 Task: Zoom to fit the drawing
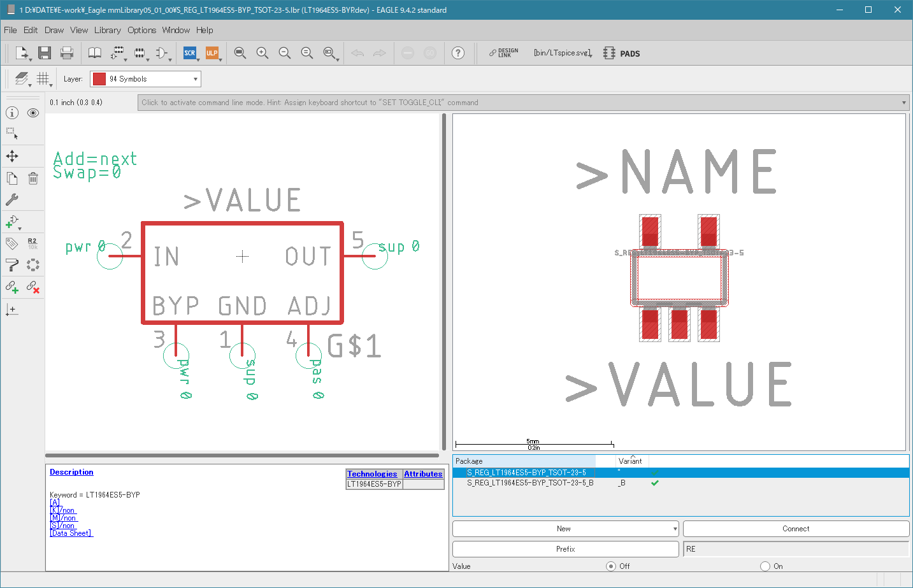240,53
